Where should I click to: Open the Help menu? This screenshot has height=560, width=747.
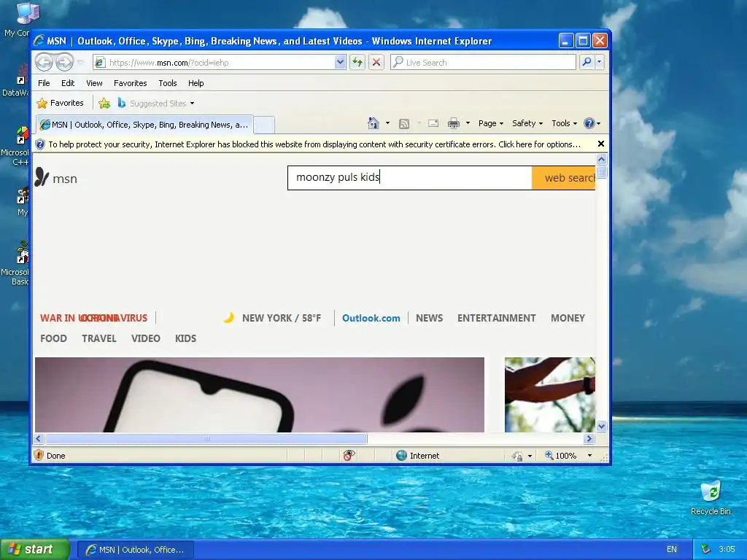196,83
